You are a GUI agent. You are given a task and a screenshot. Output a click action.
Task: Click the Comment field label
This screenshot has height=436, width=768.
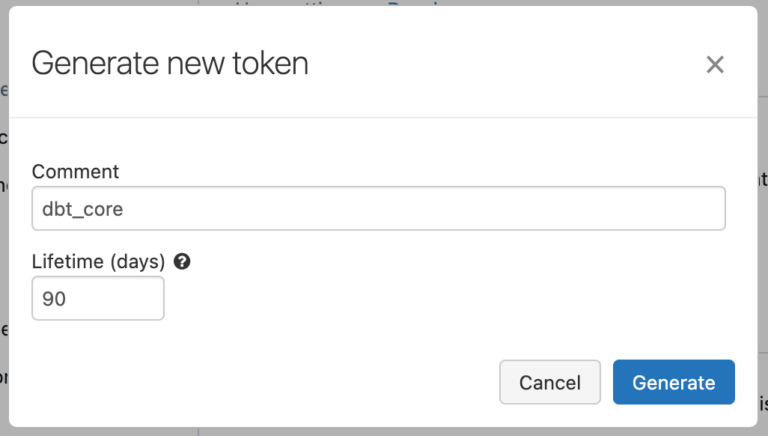75,171
